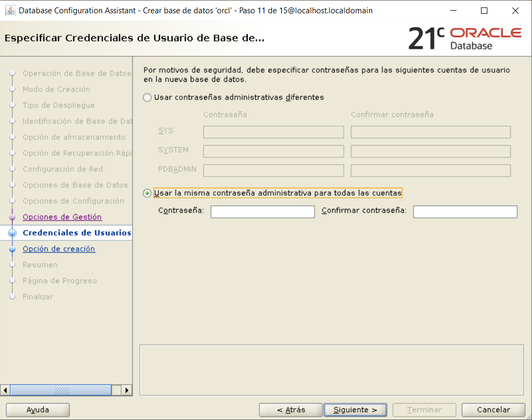This screenshot has height=420, width=532.
Task: Click the Contraseña input field
Action: tap(262, 212)
